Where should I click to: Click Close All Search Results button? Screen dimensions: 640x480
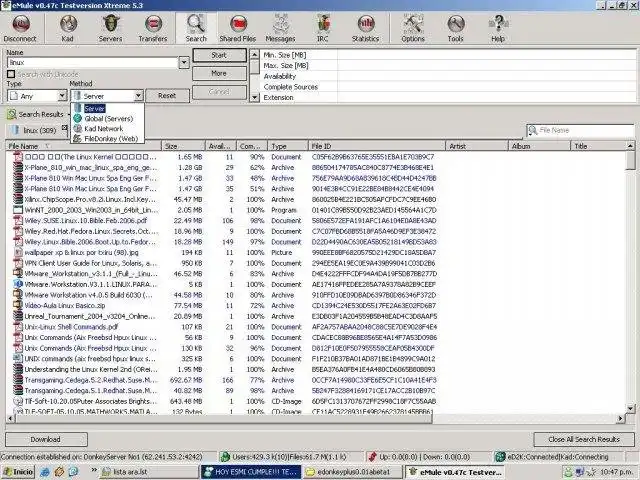point(584,440)
